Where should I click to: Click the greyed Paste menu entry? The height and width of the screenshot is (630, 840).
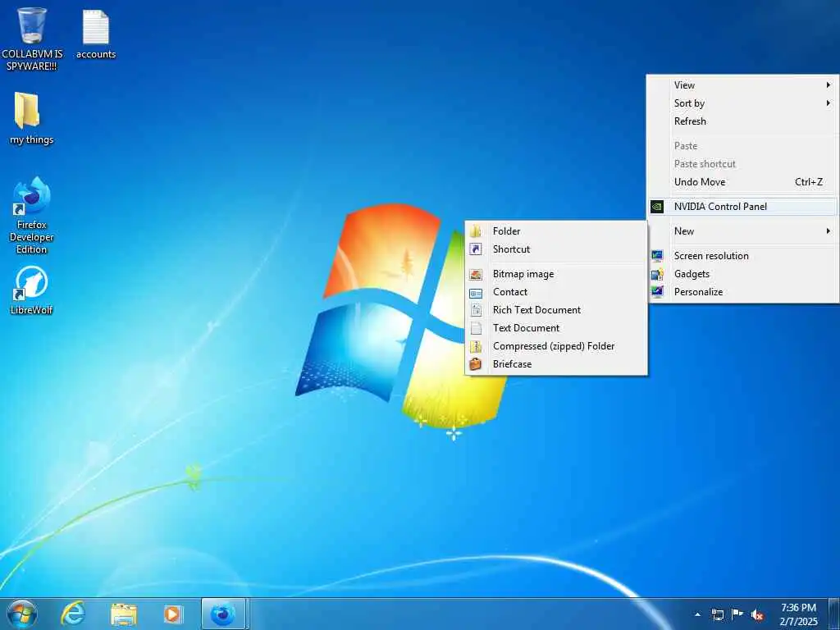click(x=743, y=146)
